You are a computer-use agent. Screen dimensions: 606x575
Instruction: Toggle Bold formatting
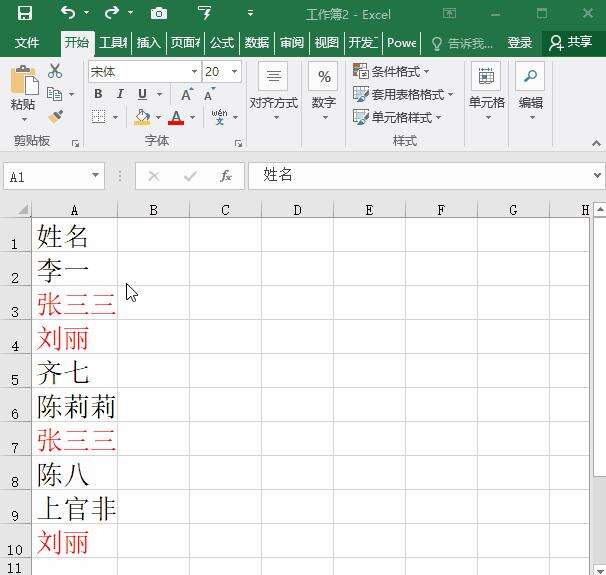[98, 94]
